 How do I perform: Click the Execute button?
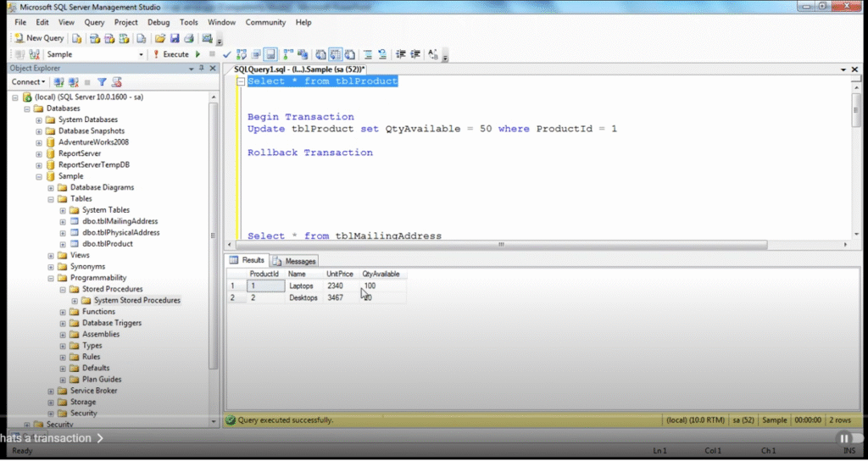coord(171,54)
